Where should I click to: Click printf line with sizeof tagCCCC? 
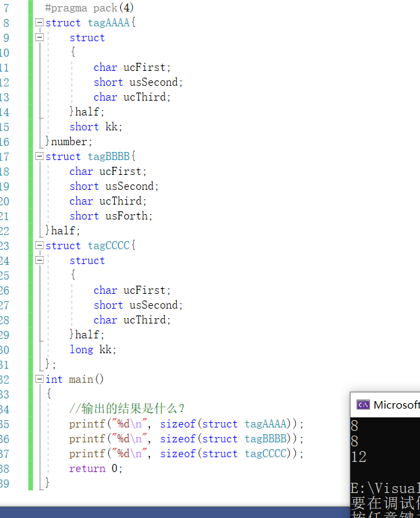[x=186, y=454]
